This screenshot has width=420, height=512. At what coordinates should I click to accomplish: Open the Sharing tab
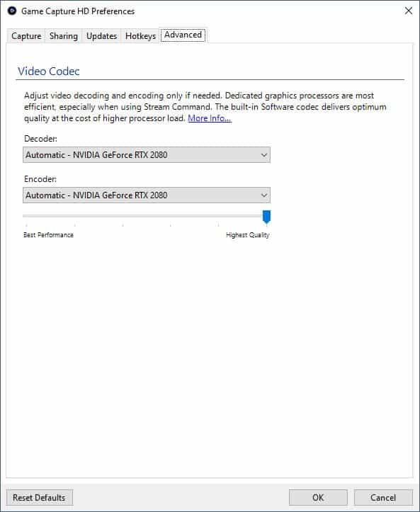64,35
